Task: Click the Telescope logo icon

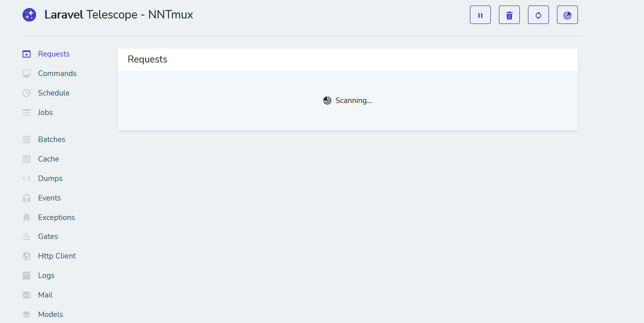Action: coord(29,14)
